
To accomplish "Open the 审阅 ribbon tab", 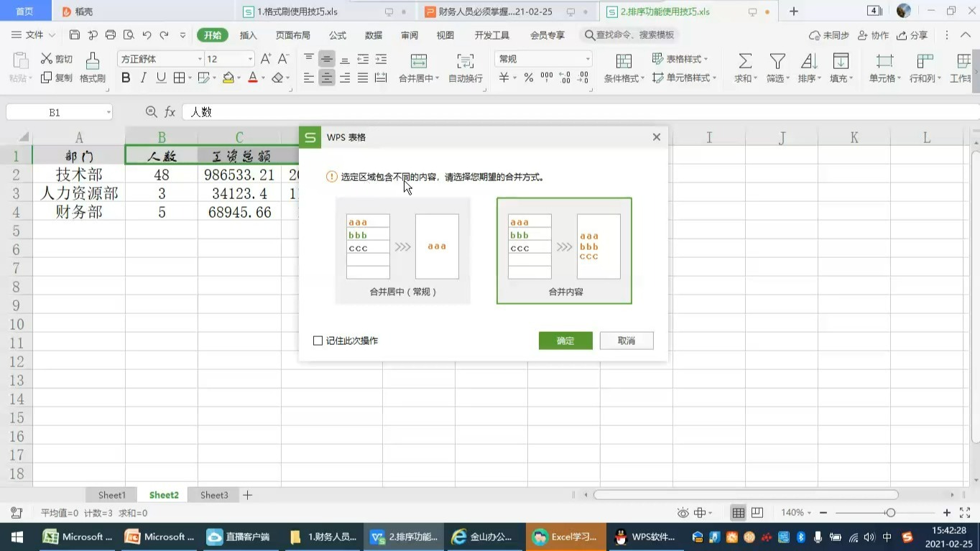I will point(410,35).
